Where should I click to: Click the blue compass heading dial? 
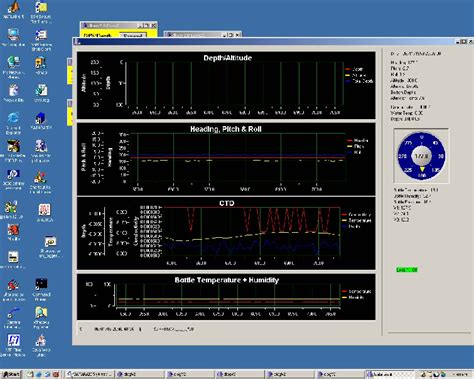[421, 156]
